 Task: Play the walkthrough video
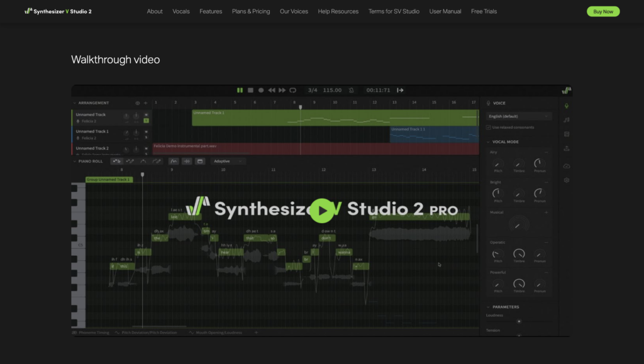click(322, 211)
